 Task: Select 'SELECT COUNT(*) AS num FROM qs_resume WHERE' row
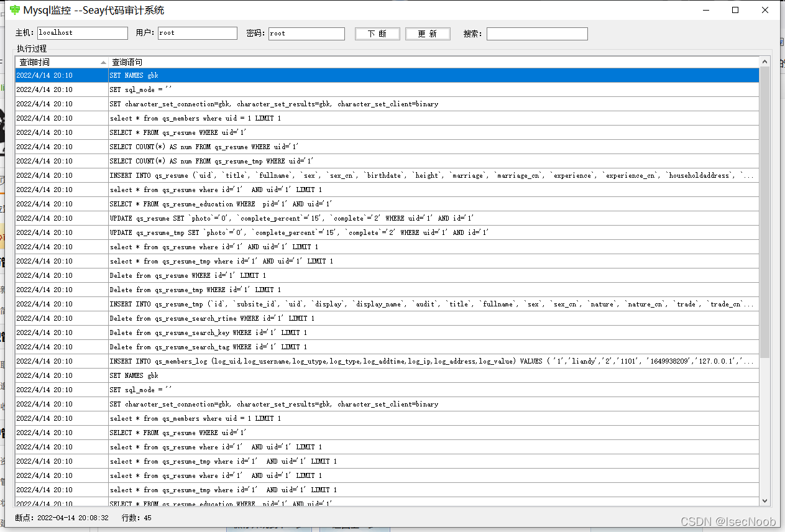387,147
